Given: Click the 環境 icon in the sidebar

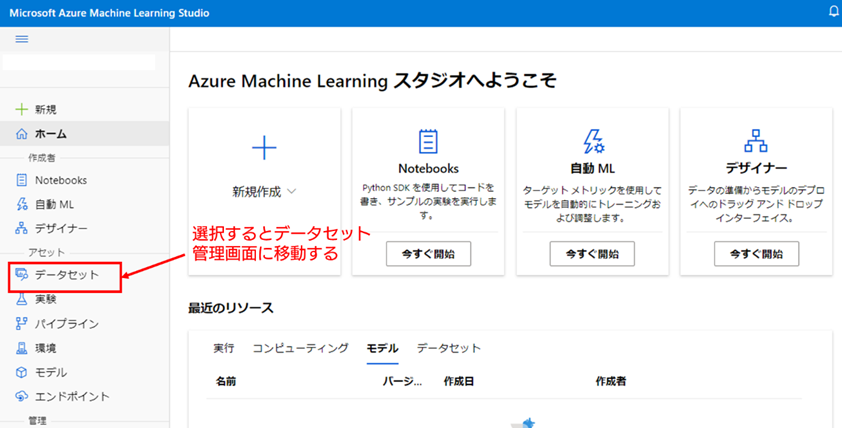Looking at the screenshot, I should [21, 348].
